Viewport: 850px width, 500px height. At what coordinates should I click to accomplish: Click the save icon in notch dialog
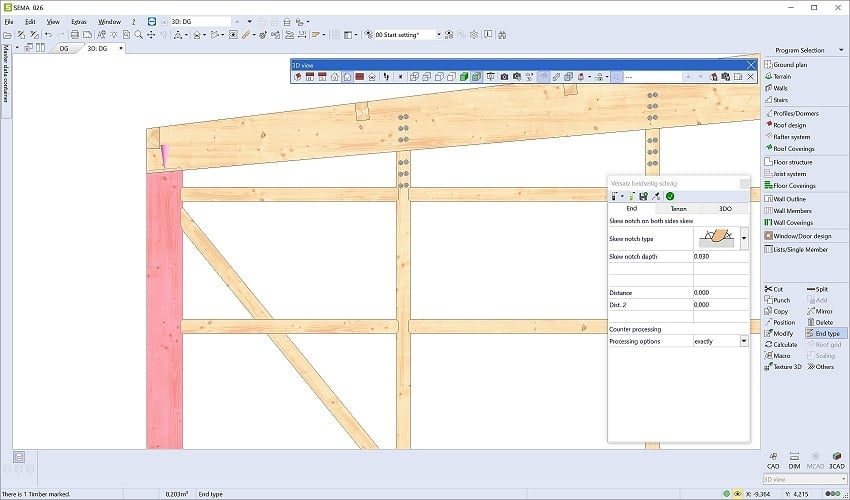click(642, 196)
